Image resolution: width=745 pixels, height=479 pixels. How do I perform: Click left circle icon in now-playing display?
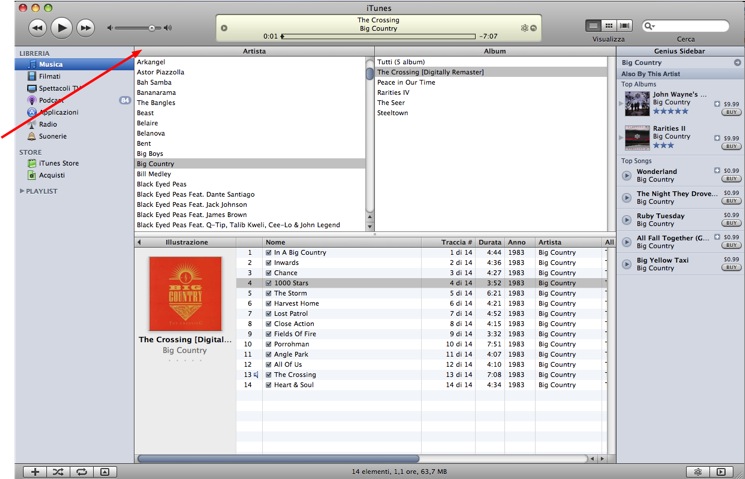(x=224, y=28)
